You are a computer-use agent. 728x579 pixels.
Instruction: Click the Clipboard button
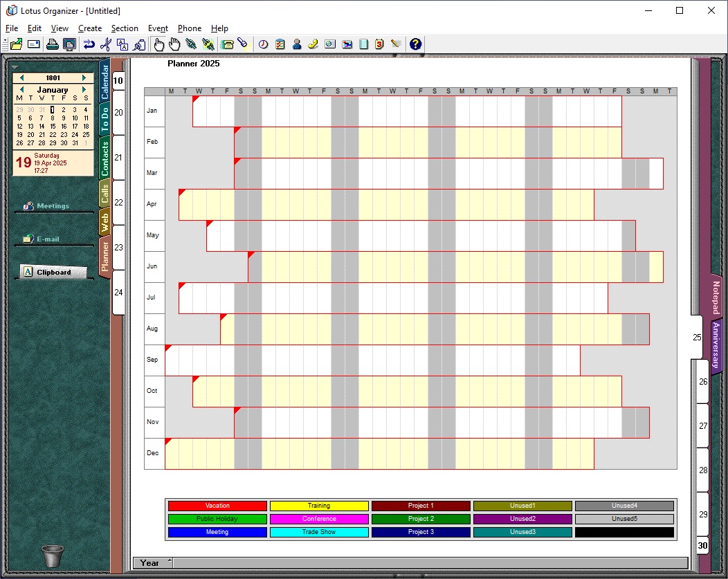pos(53,273)
